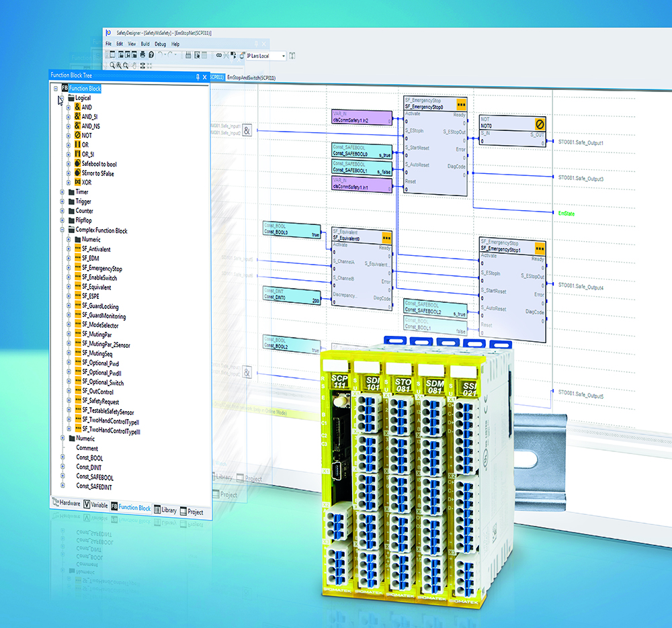This screenshot has width=672, height=628.
Task: Open the EmStopAndSwitch(SCP011) document tab
Action: click(x=251, y=77)
